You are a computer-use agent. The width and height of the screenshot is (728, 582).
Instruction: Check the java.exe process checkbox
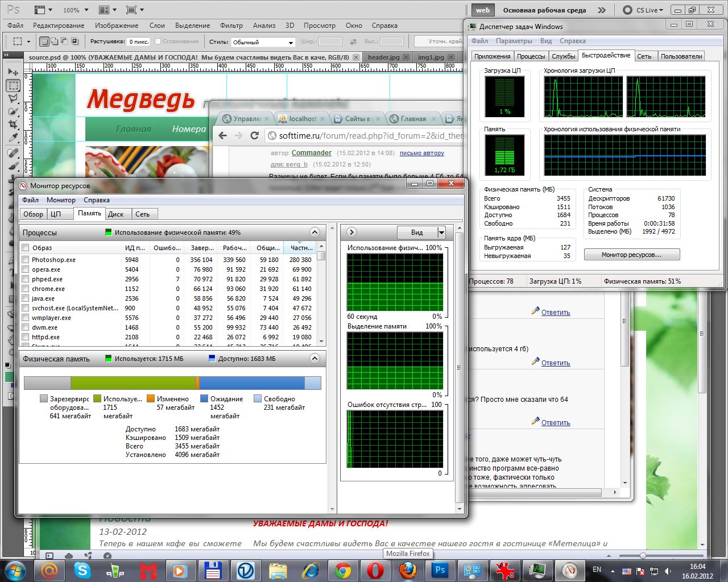pos(25,298)
